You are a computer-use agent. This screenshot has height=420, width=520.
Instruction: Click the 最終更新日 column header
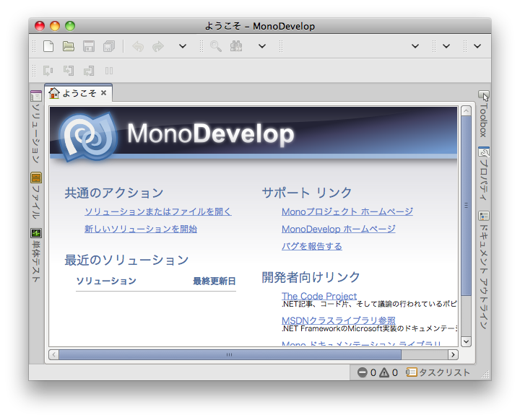tap(214, 281)
